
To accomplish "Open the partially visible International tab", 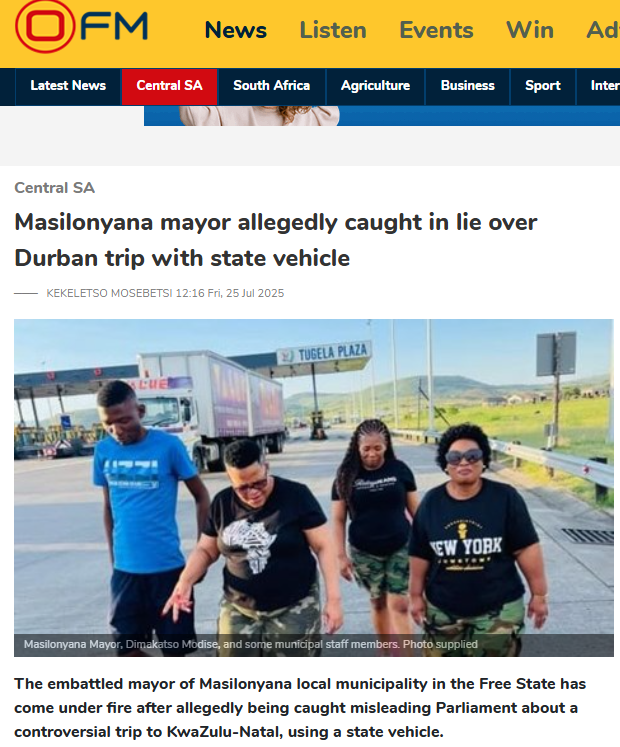I will tap(599, 86).
